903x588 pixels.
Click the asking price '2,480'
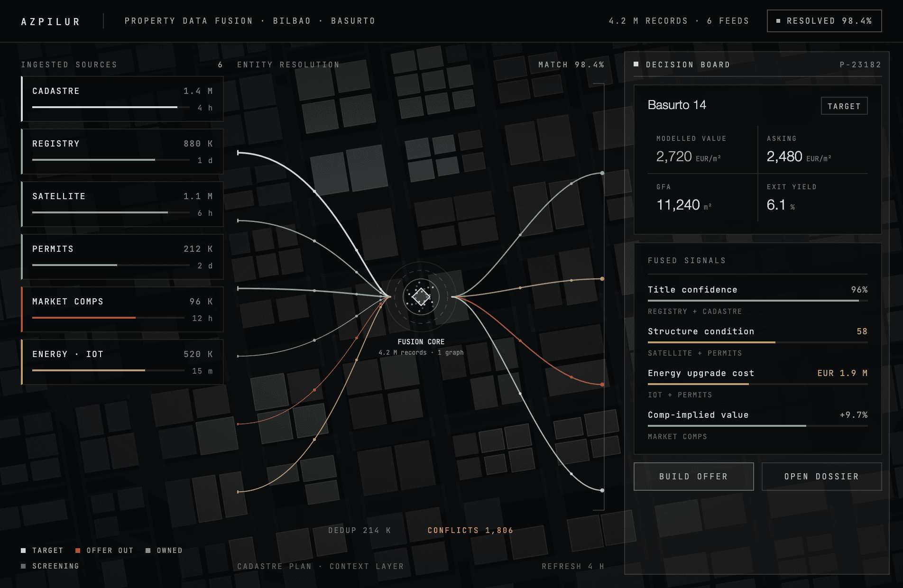(x=784, y=156)
